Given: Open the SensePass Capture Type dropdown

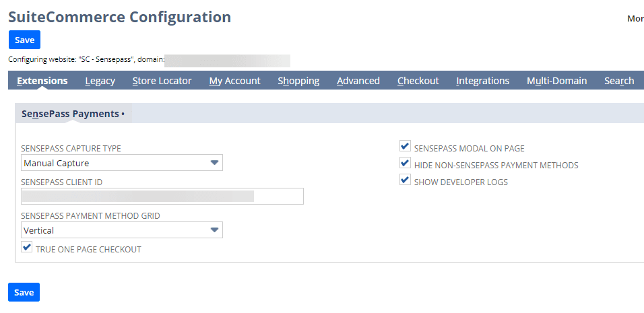Looking at the screenshot, I should coord(121,163).
